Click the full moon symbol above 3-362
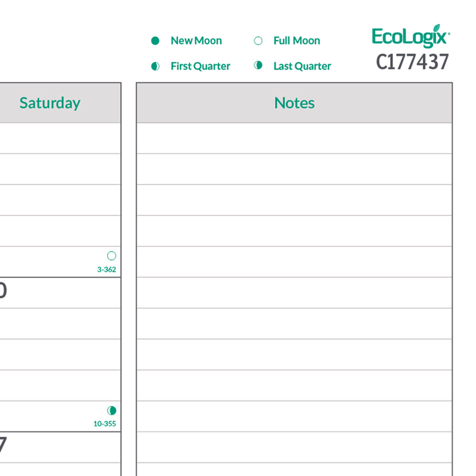The width and height of the screenshot is (476, 476). [111, 256]
